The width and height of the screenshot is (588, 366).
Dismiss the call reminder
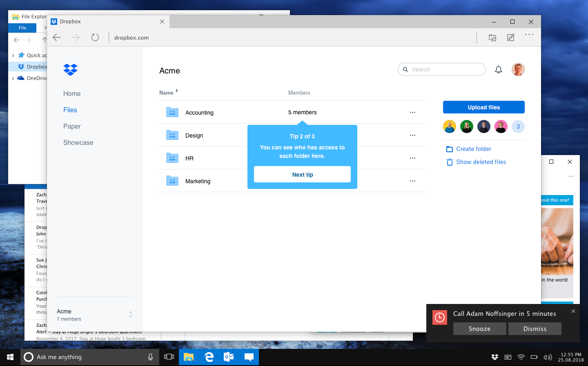click(x=535, y=329)
